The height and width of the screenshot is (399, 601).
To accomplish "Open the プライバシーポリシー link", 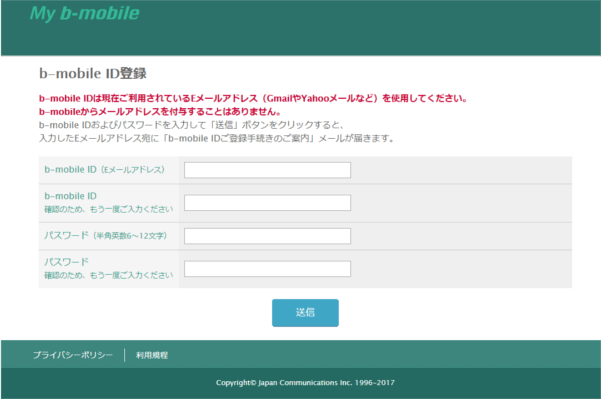I will [x=73, y=355].
